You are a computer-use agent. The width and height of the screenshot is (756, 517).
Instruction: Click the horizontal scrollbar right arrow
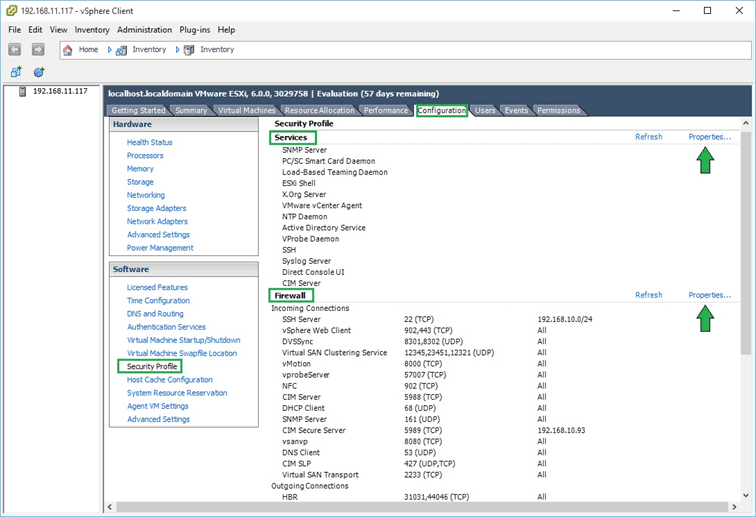(x=734, y=507)
